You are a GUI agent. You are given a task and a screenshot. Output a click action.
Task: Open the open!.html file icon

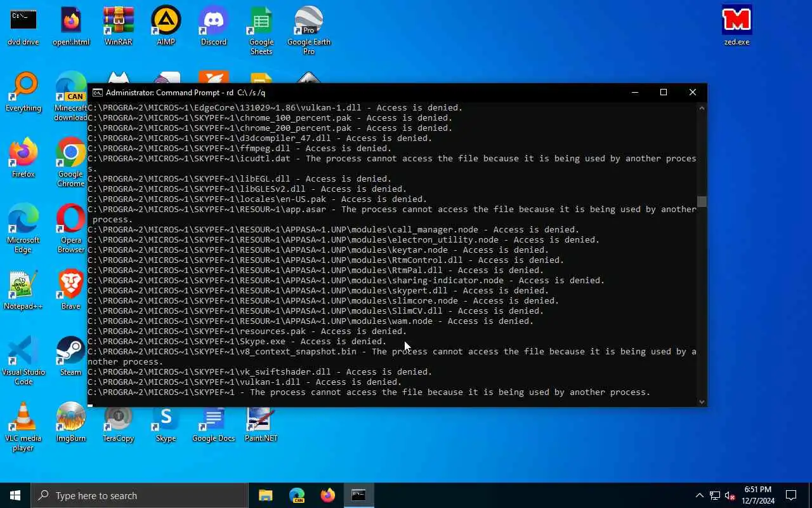pyautogui.click(x=71, y=27)
